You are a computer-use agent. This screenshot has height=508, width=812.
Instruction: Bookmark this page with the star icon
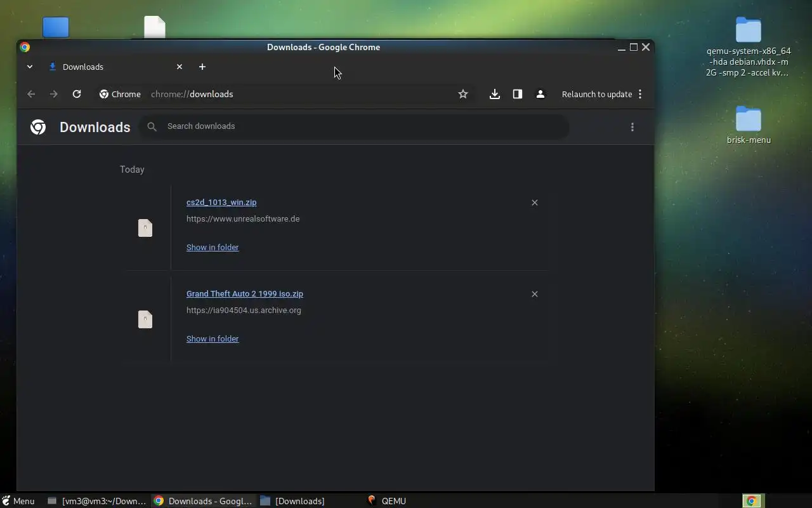click(463, 94)
